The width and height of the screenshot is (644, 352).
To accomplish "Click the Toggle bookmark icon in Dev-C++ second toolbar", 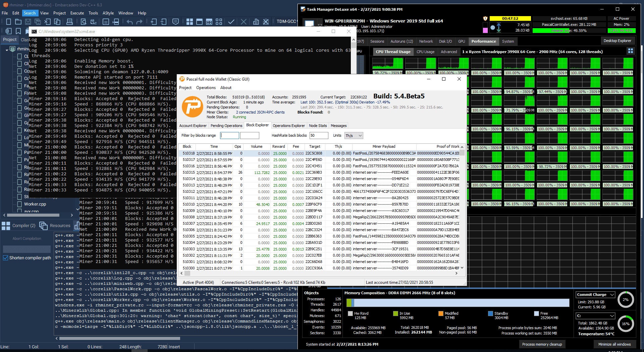I will pos(18,31).
